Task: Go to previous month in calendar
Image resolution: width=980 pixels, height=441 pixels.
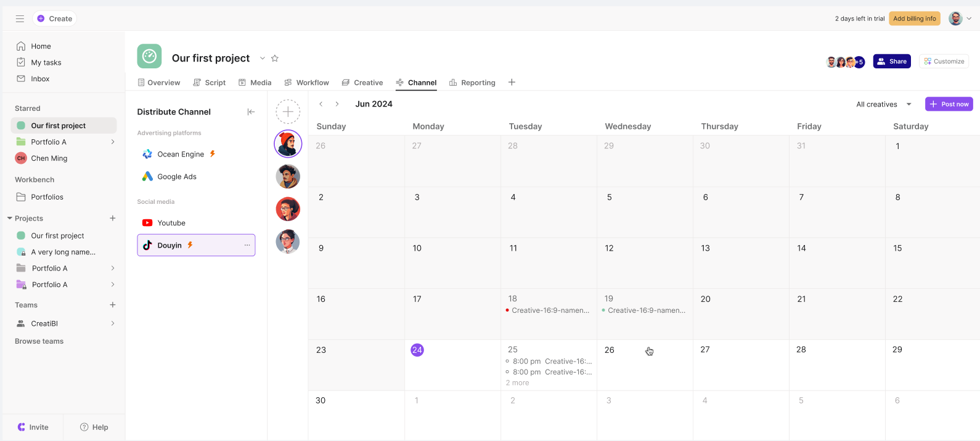Action: (321, 104)
